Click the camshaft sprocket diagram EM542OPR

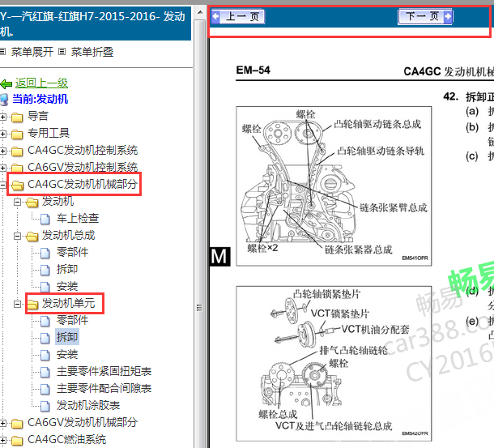click(334, 364)
